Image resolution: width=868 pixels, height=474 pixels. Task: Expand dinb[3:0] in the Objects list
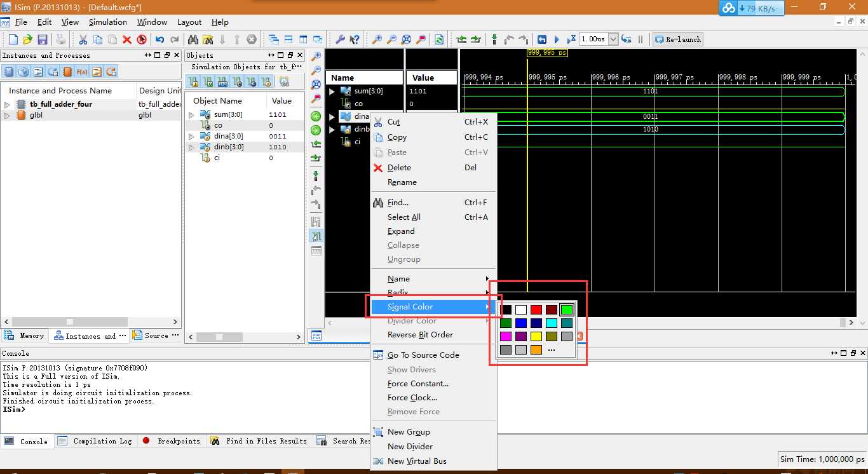click(192, 147)
